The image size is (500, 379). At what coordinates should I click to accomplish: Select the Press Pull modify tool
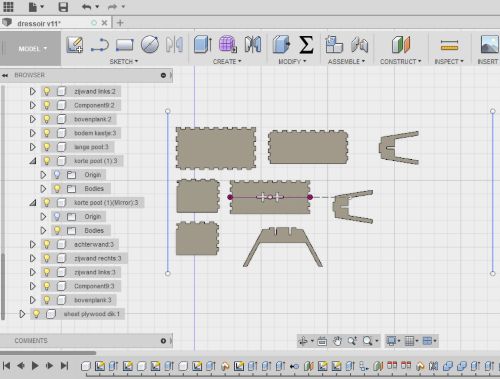281,45
